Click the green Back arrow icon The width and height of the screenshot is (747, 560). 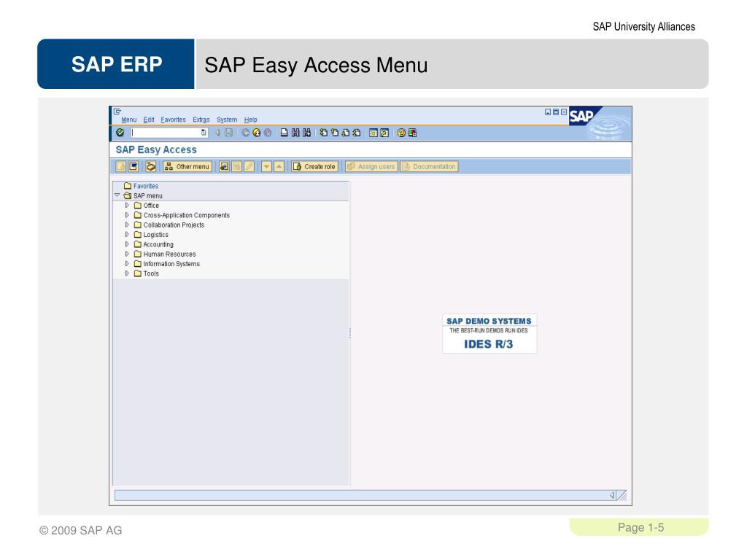coord(246,133)
